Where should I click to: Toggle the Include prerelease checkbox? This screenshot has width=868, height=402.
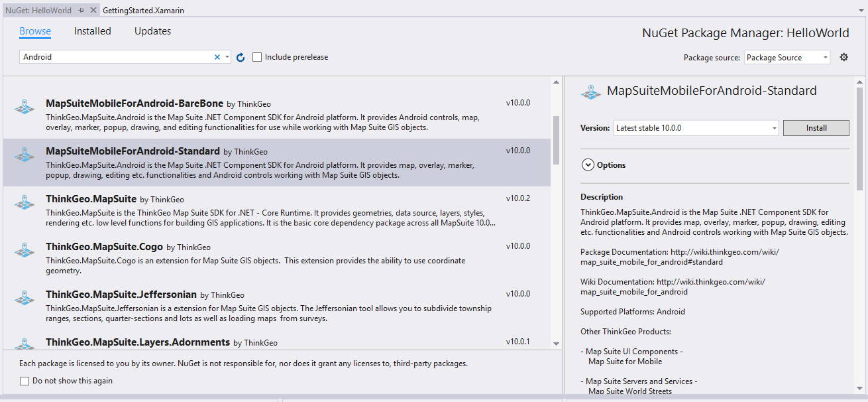[x=257, y=57]
